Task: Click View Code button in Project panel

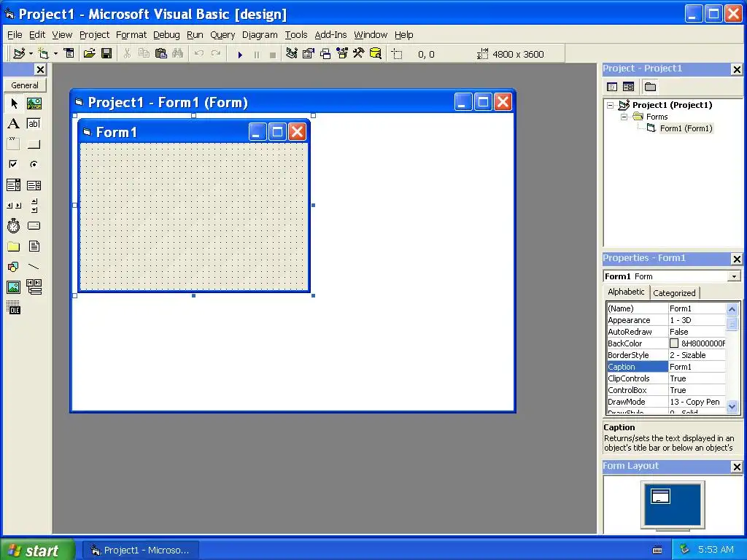Action: tap(612, 87)
